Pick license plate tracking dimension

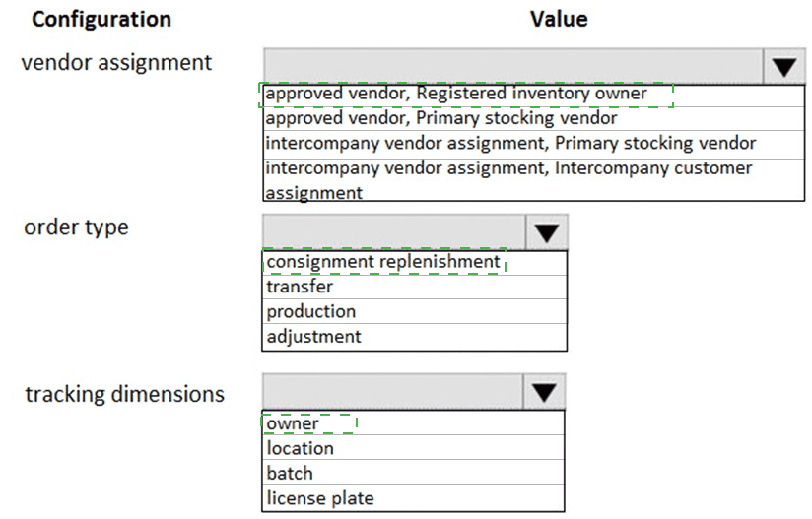pyautogui.click(x=320, y=498)
